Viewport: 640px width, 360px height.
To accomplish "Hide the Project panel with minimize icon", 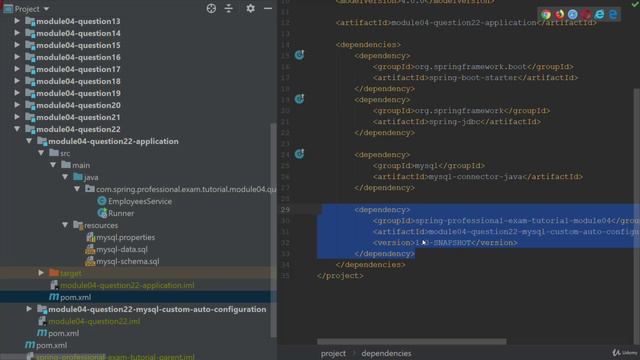I will pos(268,9).
